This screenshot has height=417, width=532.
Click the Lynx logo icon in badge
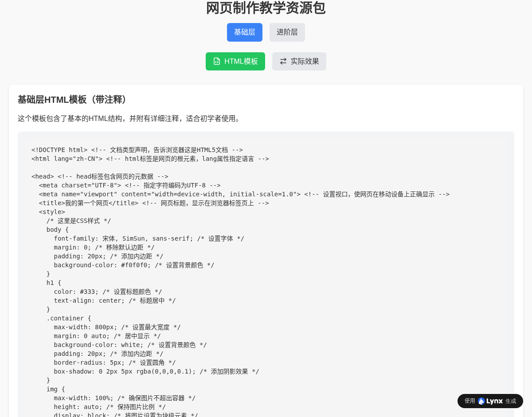[481, 401]
